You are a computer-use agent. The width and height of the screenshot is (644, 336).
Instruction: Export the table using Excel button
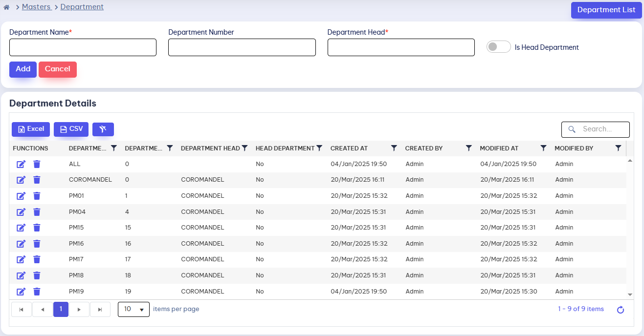(x=31, y=129)
